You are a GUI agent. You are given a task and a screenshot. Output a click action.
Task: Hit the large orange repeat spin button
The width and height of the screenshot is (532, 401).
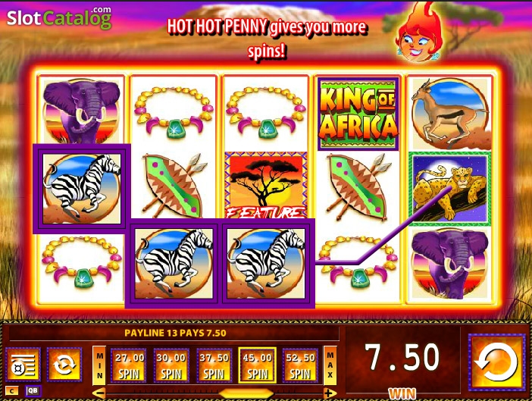pyautogui.click(x=496, y=362)
